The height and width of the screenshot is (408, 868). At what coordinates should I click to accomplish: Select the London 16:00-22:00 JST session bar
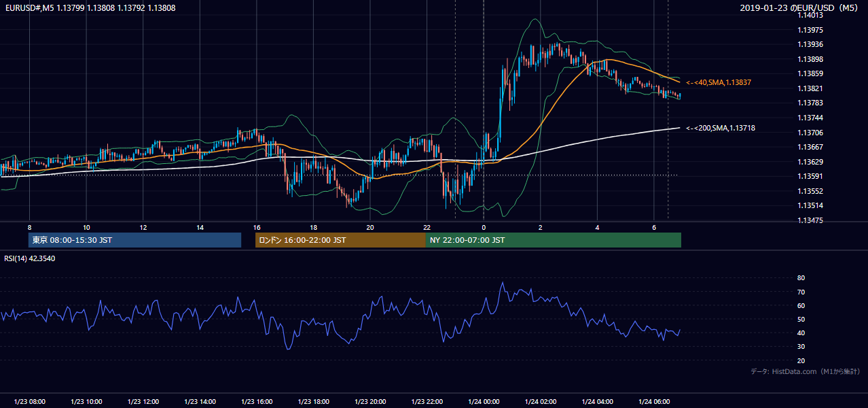[x=340, y=240]
